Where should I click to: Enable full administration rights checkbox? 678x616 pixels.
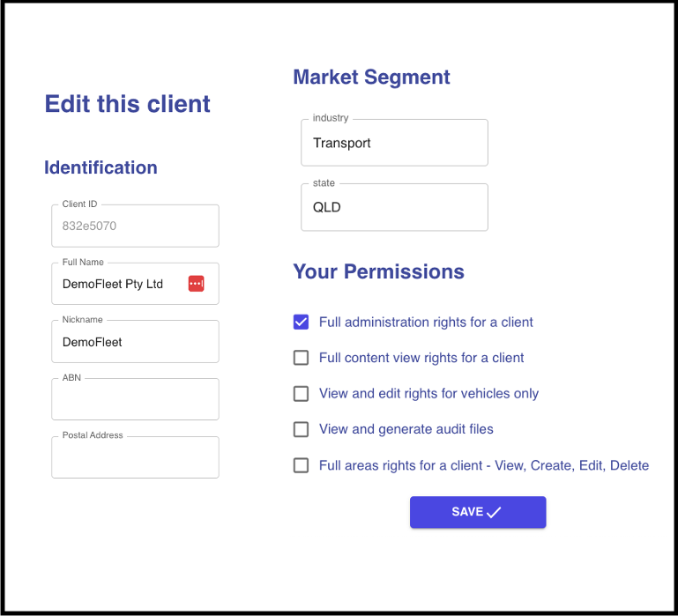click(301, 322)
